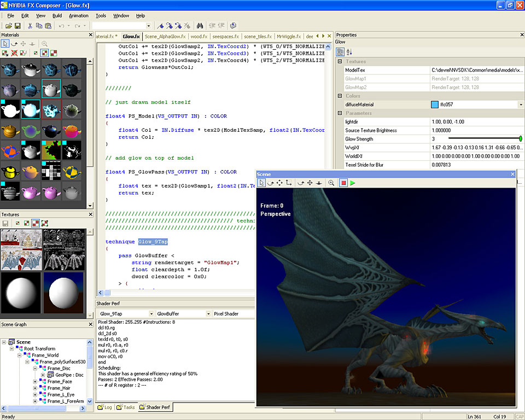525x420 pixels.
Task: Switch to the Tasks tab at bottom
Action: (126, 407)
